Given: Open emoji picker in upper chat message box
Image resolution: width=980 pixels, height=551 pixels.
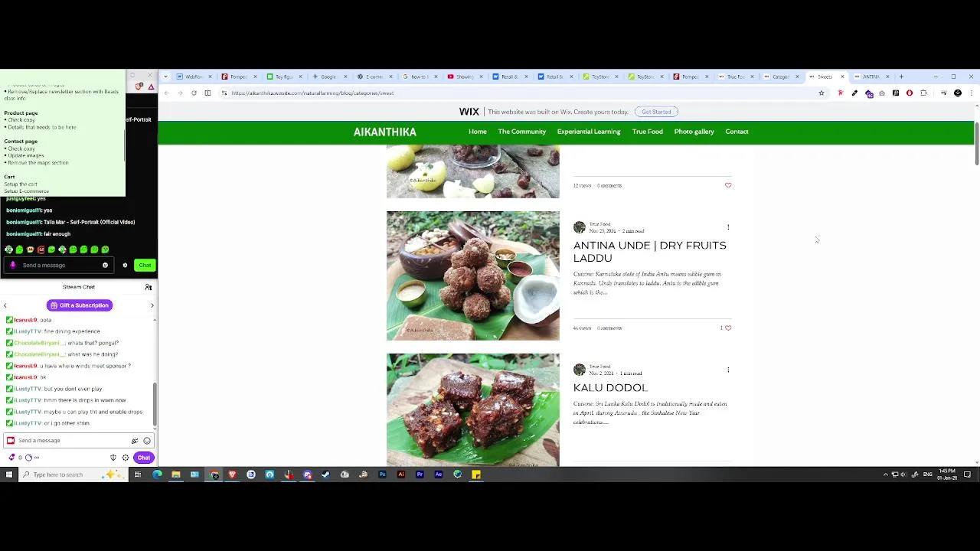Looking at the screenshot, I should 105,266.
